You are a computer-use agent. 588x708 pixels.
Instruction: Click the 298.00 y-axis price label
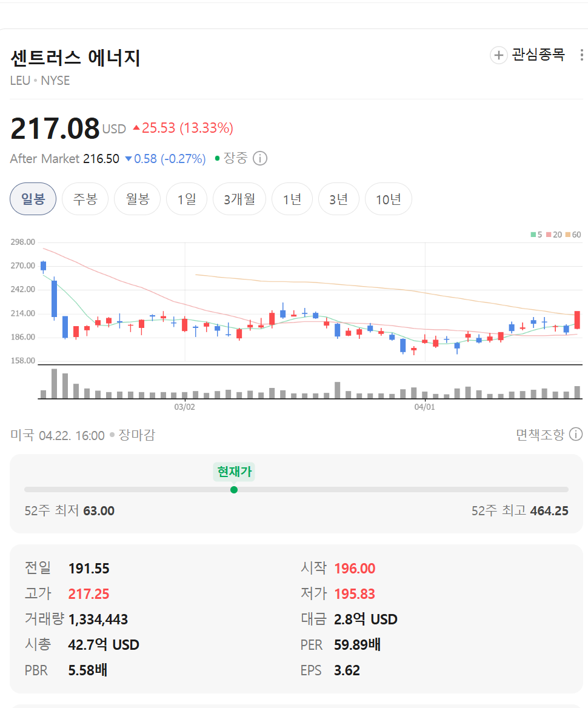point(23,242)
